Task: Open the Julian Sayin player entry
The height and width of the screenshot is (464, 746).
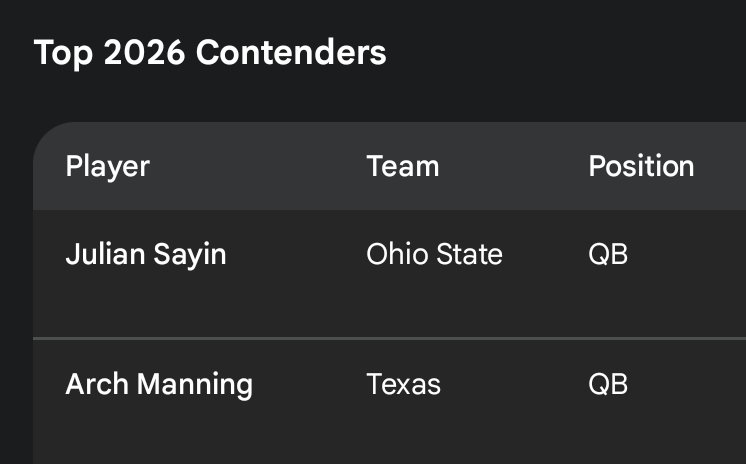Action: click(x=146, y=255)
